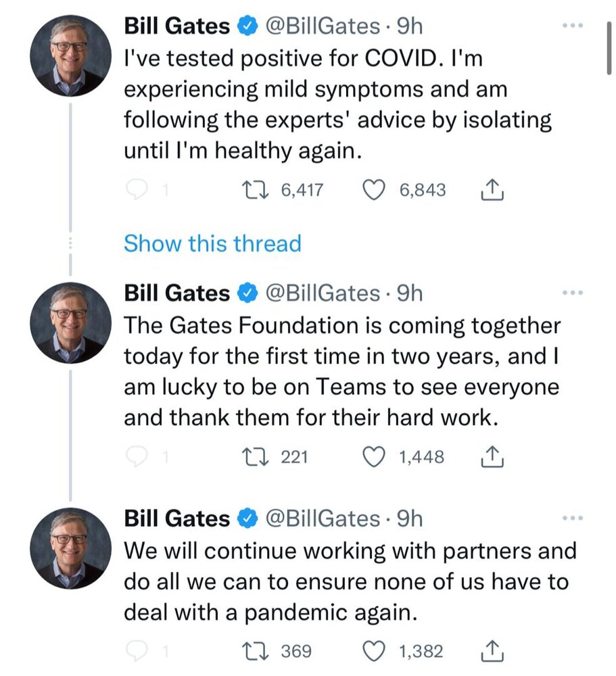Screen dimensions: 616x676
Task: Retweet the tweet with 221 retweets
Action: pyautogui.click(x=257, y=458)
